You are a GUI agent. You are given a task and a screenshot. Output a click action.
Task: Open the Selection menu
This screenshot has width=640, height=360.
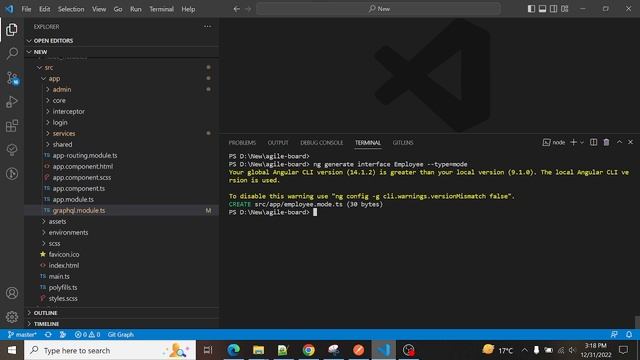71,9
